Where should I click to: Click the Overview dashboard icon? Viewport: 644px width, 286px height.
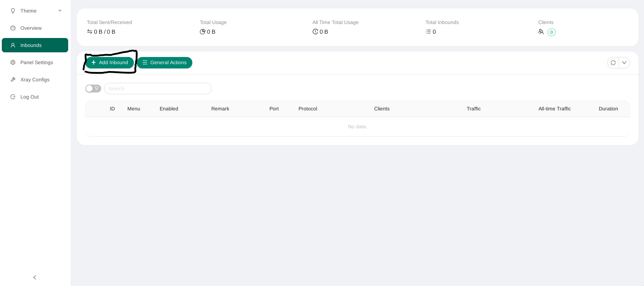(13, 28)
